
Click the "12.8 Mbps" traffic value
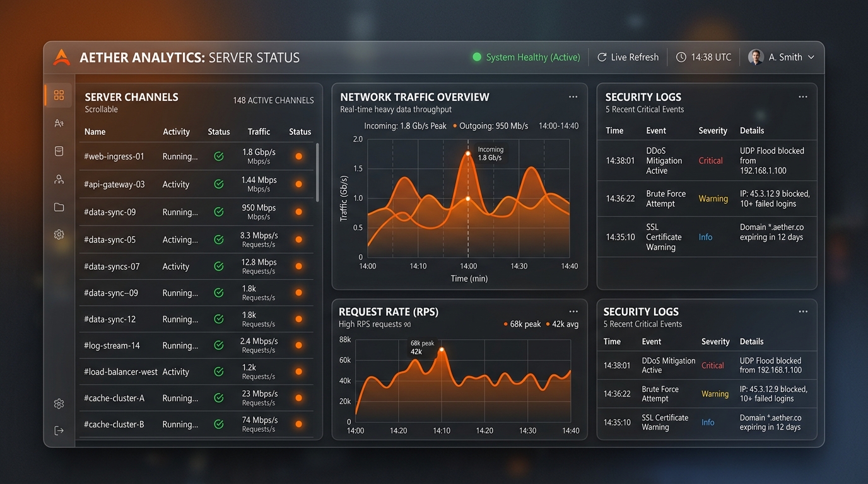click(x=259, y=262)
